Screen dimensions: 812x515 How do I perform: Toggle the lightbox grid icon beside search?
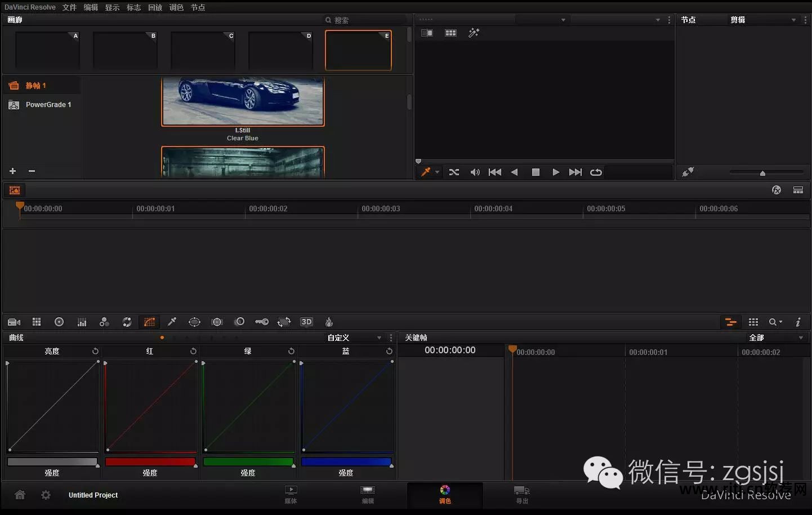(x=753, y=322)
